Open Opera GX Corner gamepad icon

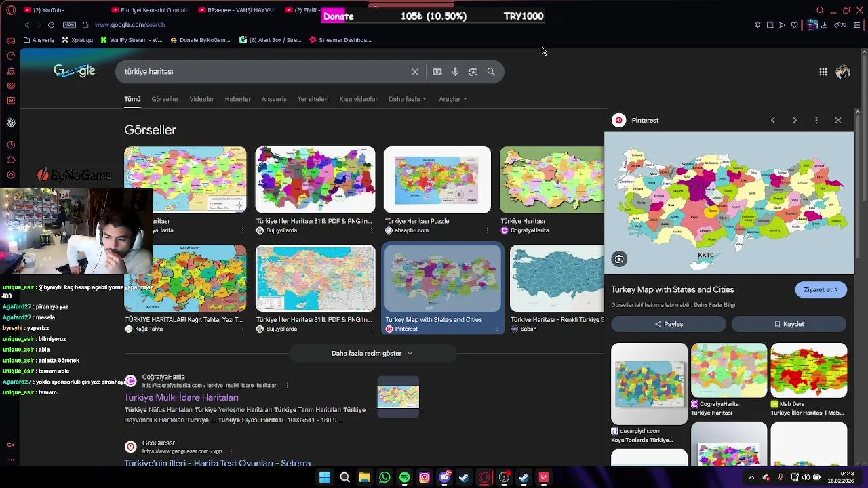pos(11,41)
